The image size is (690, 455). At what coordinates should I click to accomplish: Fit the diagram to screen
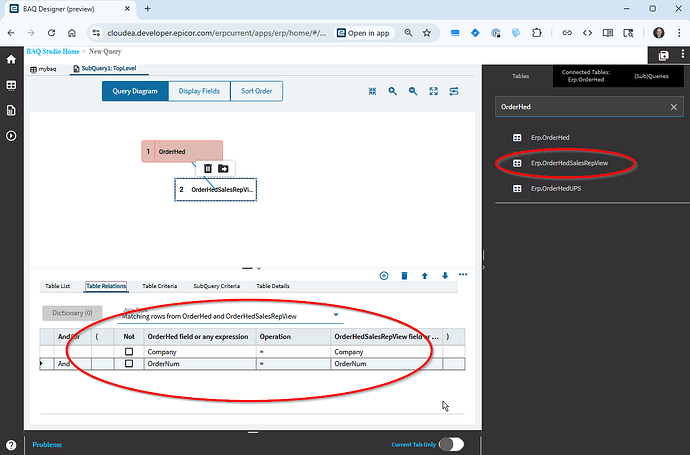tap(433, 91)
